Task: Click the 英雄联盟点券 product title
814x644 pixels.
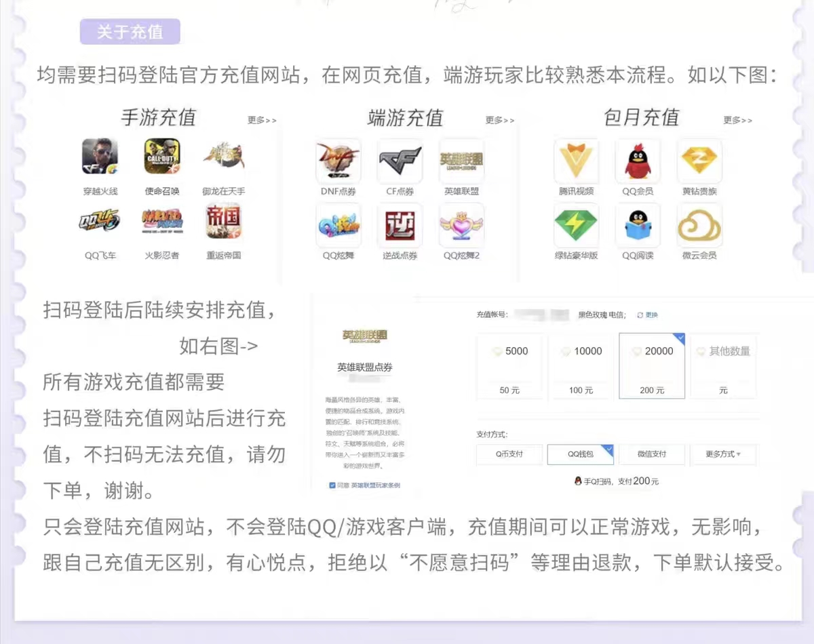Action: (365, 367)
